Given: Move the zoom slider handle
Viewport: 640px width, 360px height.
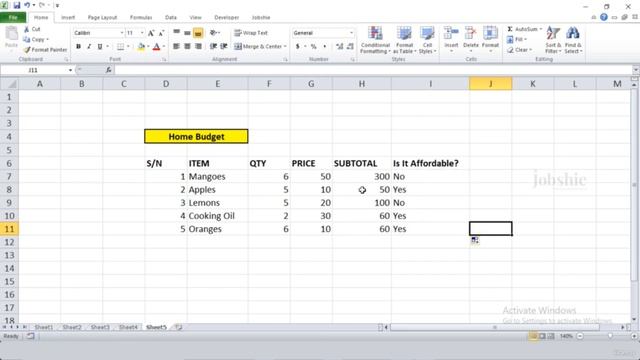Looking at the screenshot, I should click(610, 336).
